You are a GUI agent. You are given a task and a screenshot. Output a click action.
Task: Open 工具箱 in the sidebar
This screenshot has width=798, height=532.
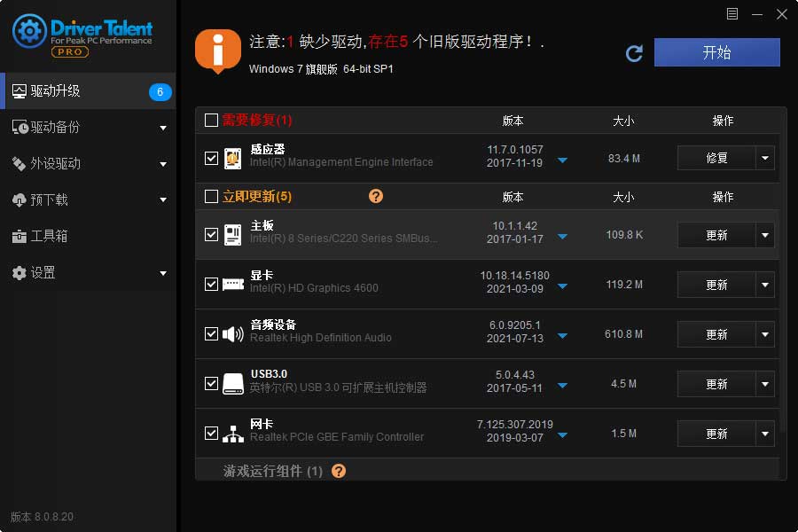coord(88,236)
